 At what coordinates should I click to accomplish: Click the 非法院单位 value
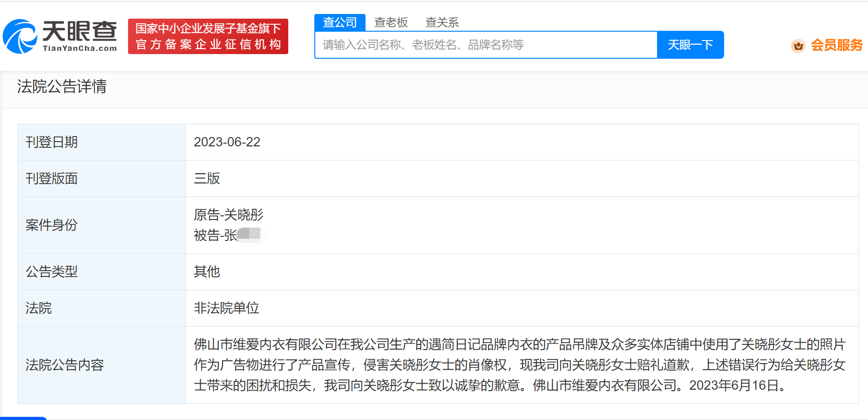[x=226, y=308]
